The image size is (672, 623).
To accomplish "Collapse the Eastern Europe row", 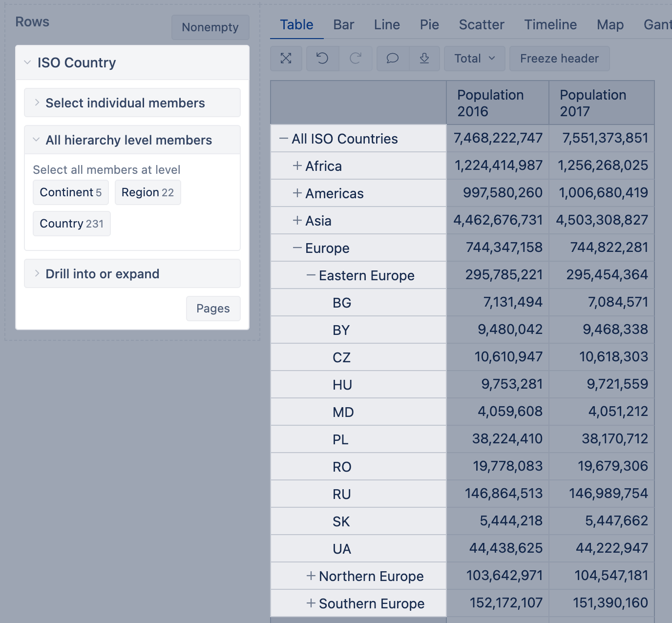I will click(311, 275).
